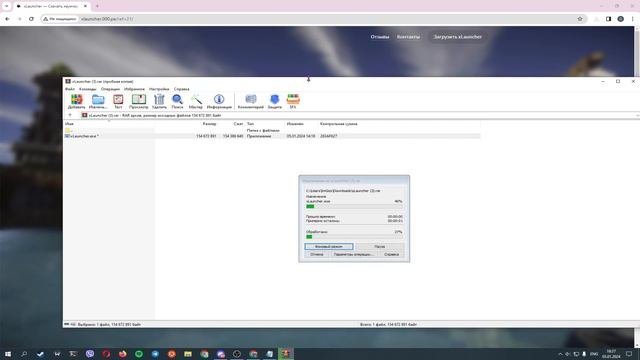Open Windows taskbar search
Screen dimensions: 640x360
(x=24, y=354)
